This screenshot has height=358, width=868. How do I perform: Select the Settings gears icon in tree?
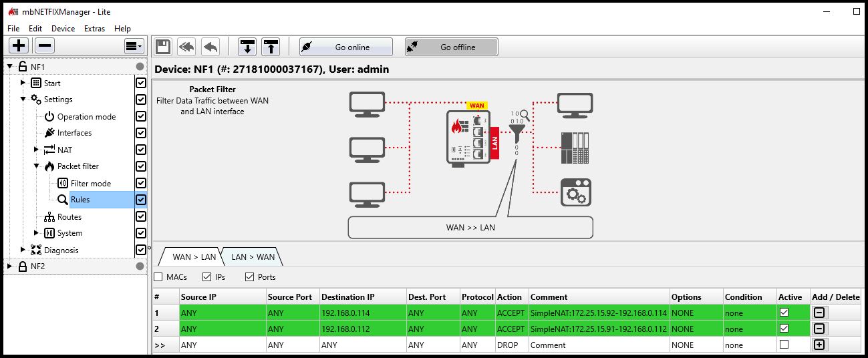pos(36,100)
